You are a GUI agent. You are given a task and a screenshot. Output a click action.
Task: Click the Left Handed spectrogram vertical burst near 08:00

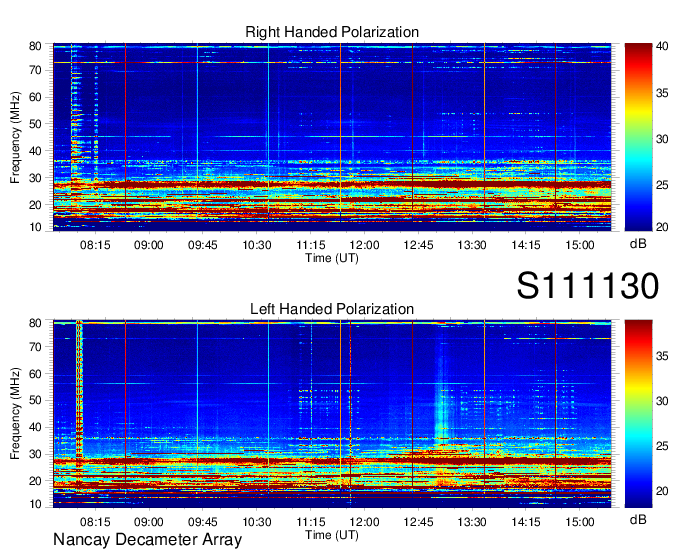pos(79,392)
